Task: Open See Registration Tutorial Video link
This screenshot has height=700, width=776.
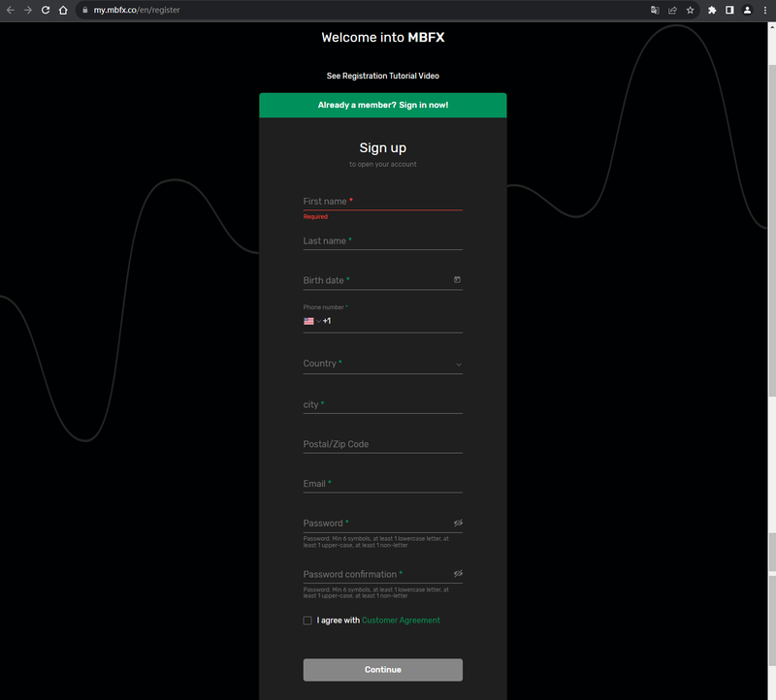Action: pyautogui.click(x=382, y=76)
